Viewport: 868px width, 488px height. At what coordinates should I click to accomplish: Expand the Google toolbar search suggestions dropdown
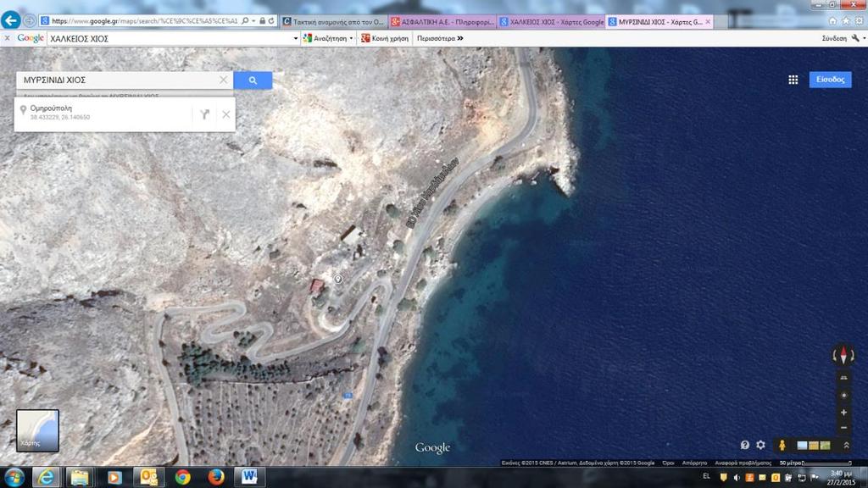(x=296, y=39)
